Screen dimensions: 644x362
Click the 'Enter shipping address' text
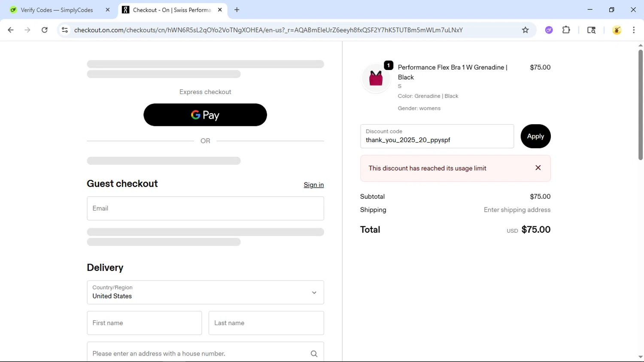click(x=517, y=210)
